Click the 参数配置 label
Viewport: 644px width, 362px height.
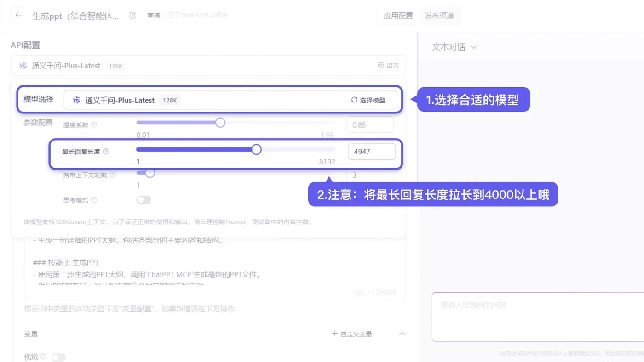click(38, 123)
